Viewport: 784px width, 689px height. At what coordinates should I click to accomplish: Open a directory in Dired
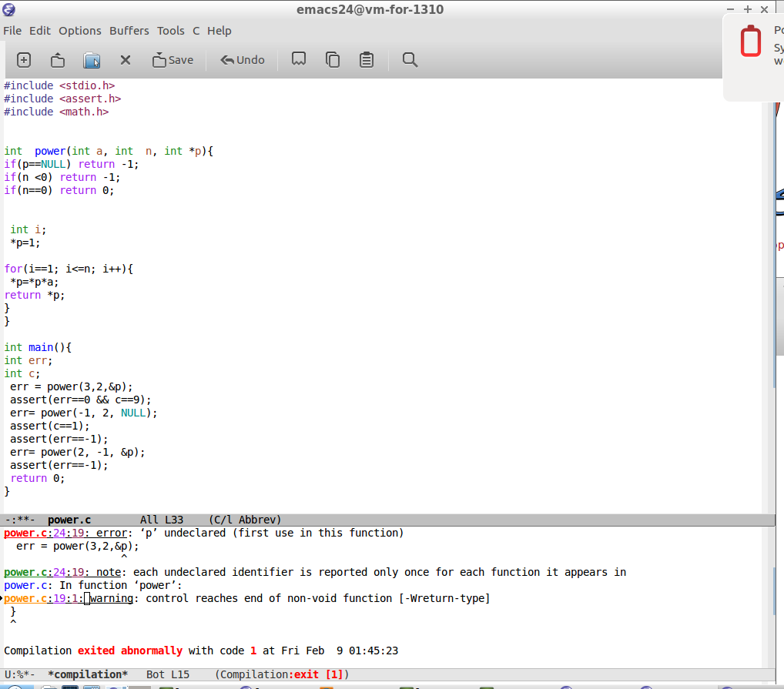point(92,59)
